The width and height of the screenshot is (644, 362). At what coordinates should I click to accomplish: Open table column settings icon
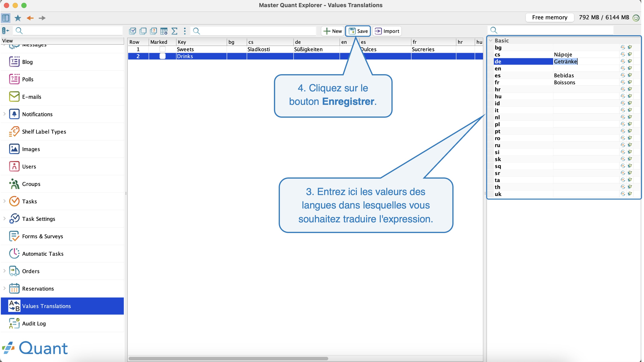point(164,31)
